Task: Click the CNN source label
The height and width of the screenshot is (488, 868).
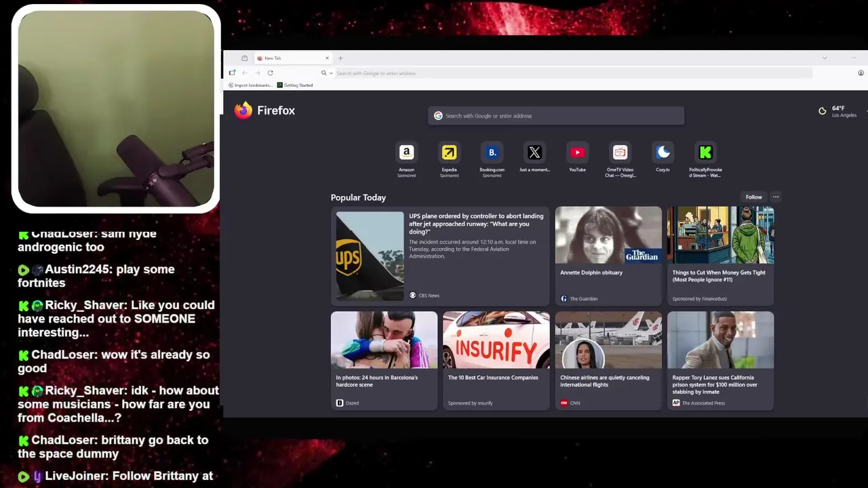Action: tap(570, 403)
